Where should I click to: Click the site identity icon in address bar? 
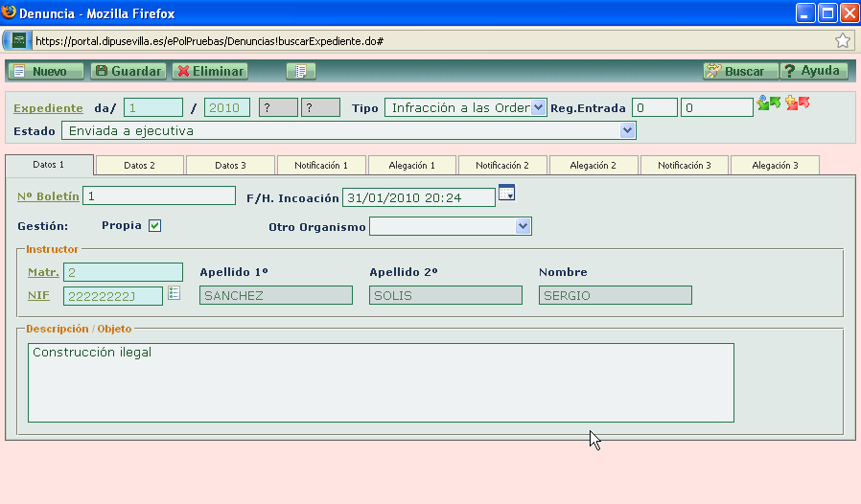click(x=19, y=41)
